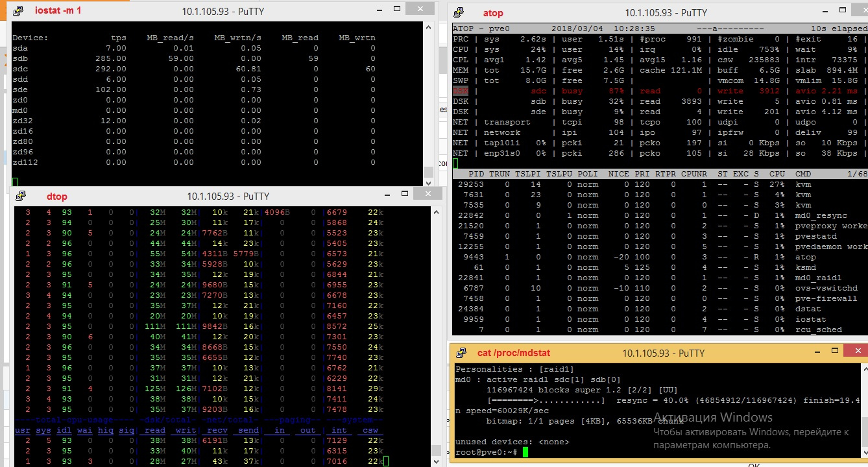Click '4096B' paging value in dtop

pos(277,212)
